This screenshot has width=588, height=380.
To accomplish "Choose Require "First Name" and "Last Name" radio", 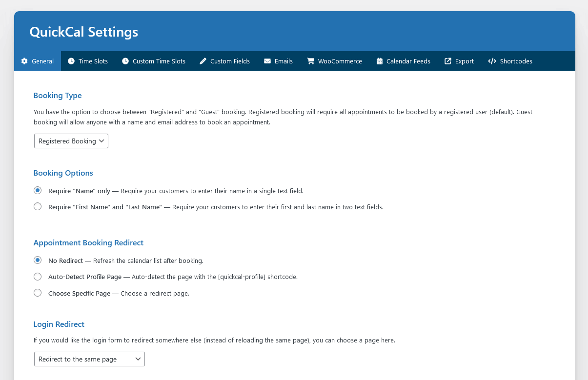I will point(38,206).
